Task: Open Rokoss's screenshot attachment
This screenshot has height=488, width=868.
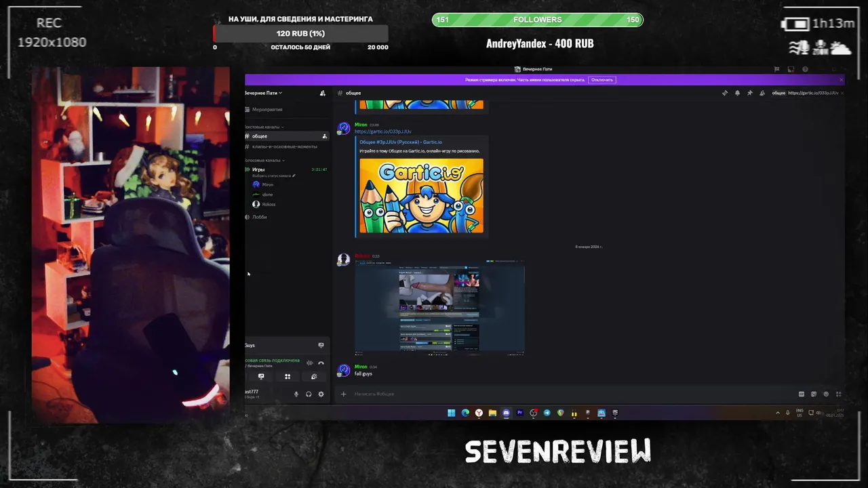Action: pos(439,309)
